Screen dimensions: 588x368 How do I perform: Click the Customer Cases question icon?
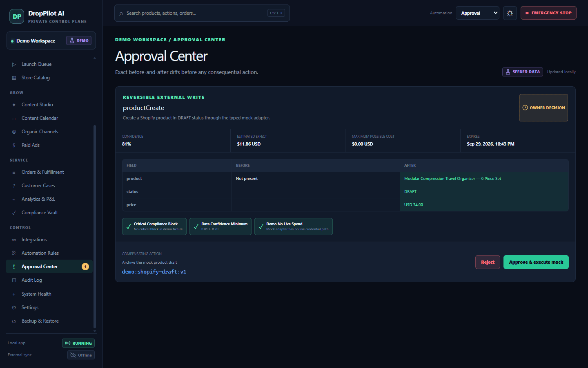(14, 186)
